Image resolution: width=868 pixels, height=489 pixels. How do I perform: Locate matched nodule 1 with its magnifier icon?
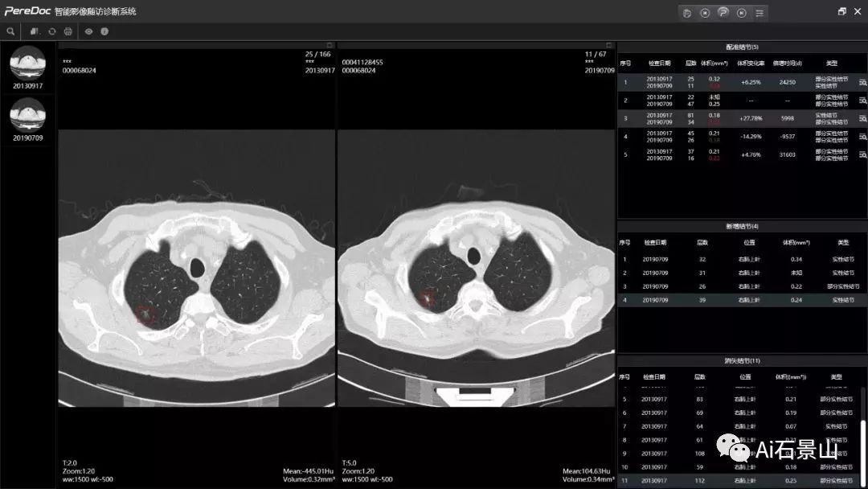tap(862, 82)
